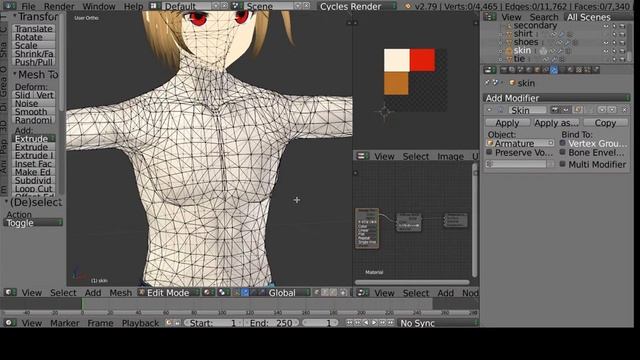Open the node editor type icon
This screenshot has height=360, width=640.
(x=362, y=293)
